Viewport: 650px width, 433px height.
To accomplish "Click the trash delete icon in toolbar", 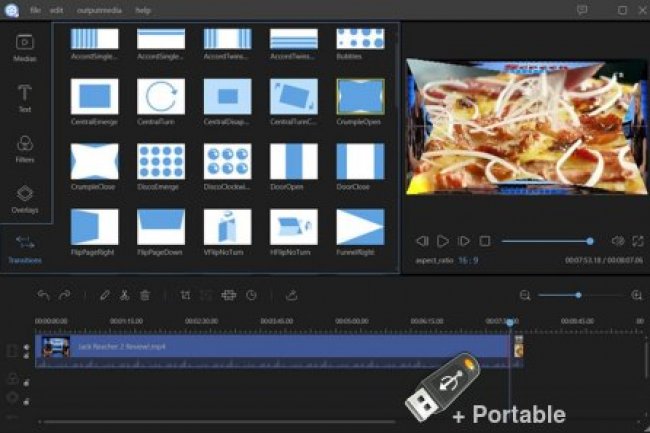I will click(145, 295).
